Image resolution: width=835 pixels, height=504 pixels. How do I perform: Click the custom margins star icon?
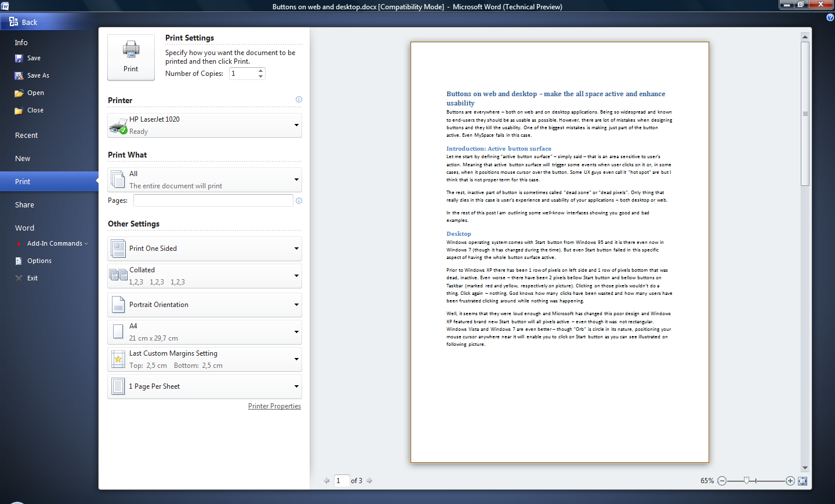coord(118,359)
